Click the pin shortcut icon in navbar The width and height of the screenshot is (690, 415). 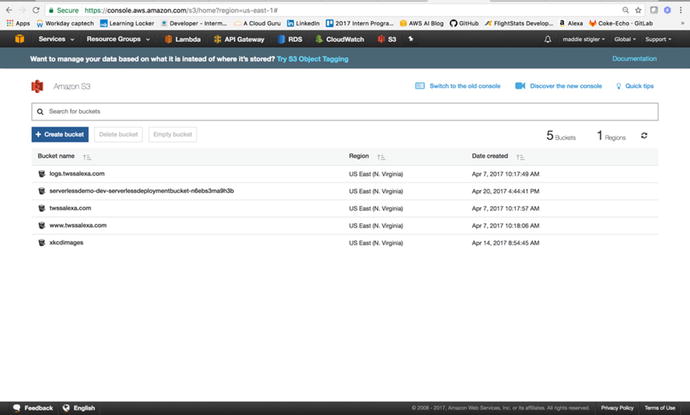click(411, 39)
